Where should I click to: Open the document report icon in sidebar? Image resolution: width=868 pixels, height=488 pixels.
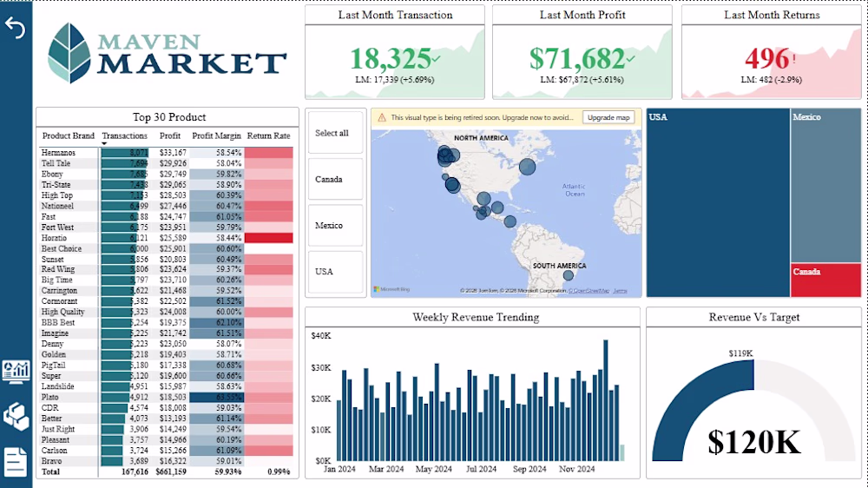(x=15, y=462)
